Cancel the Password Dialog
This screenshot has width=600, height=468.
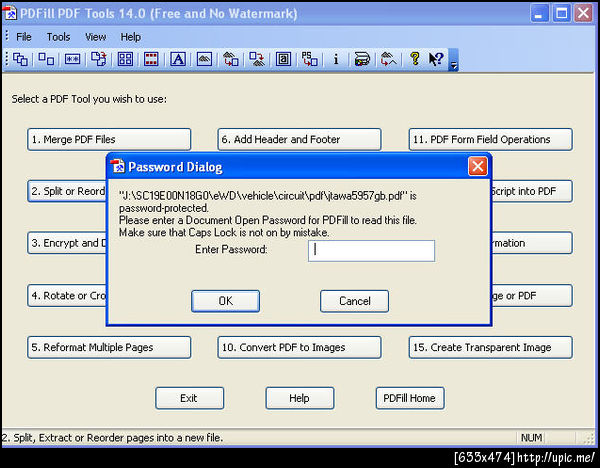(354, 301)
